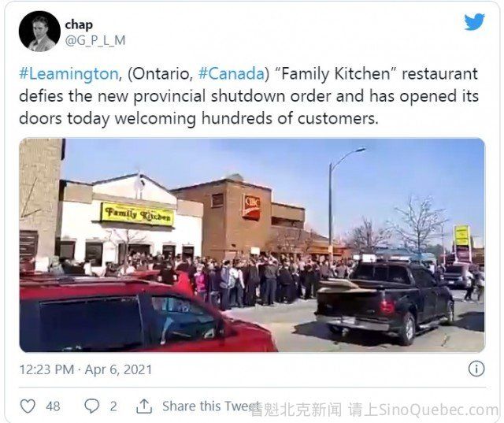The width and height of the screenshot is (504, 423).
Task: Click the Twitter bird logo
Action: pos(474,22)
